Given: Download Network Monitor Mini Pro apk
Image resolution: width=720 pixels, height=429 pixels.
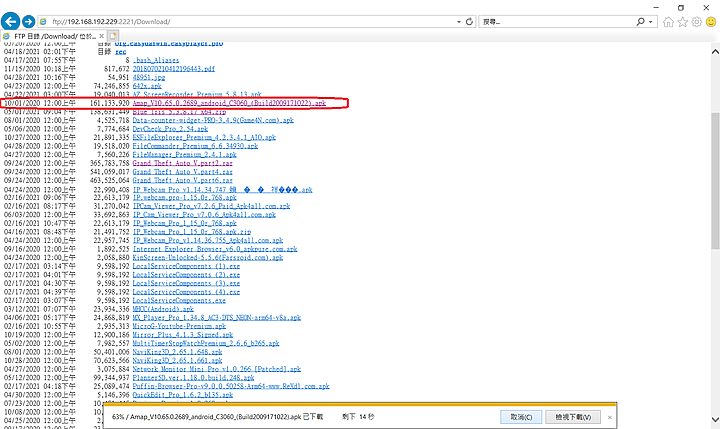Looking at the screenshot, I should point(217,369).
